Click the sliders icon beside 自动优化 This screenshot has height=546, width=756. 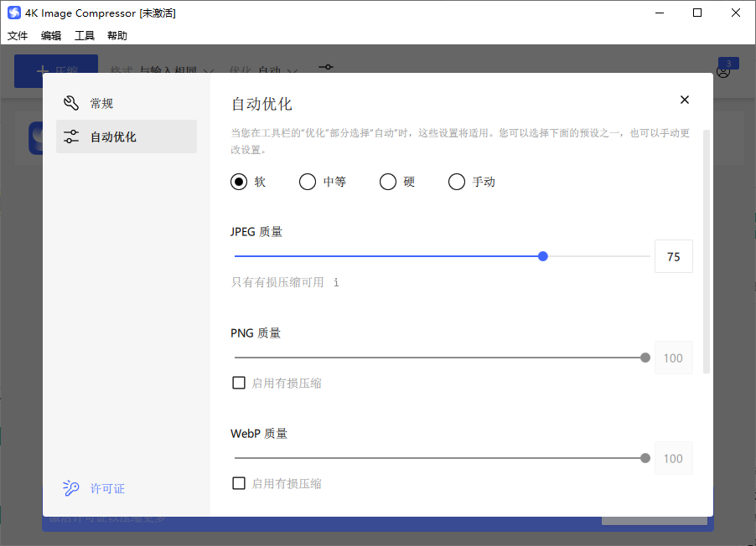pos(71,136)
